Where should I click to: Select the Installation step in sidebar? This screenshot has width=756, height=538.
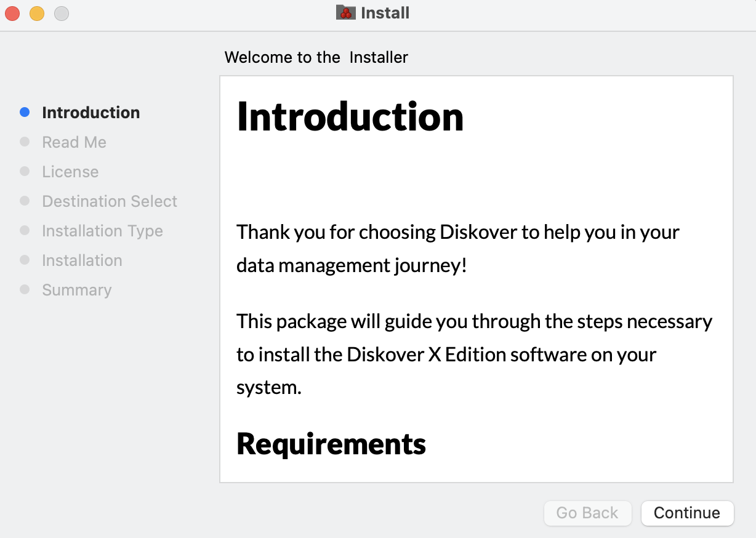82,260
